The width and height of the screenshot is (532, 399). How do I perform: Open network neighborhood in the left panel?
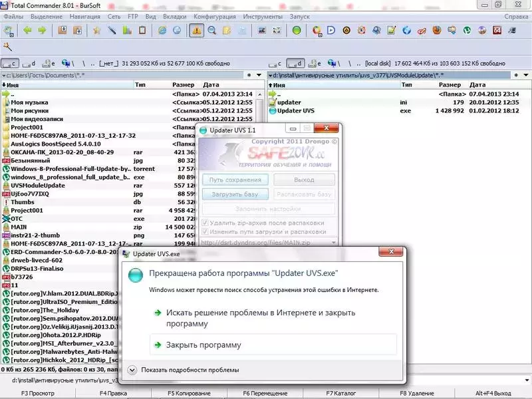(68, 63)
